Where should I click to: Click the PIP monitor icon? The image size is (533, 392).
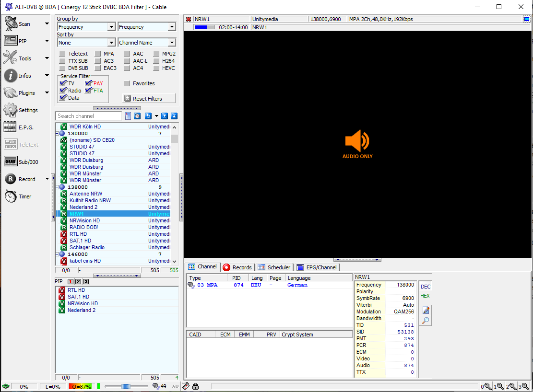11,41
